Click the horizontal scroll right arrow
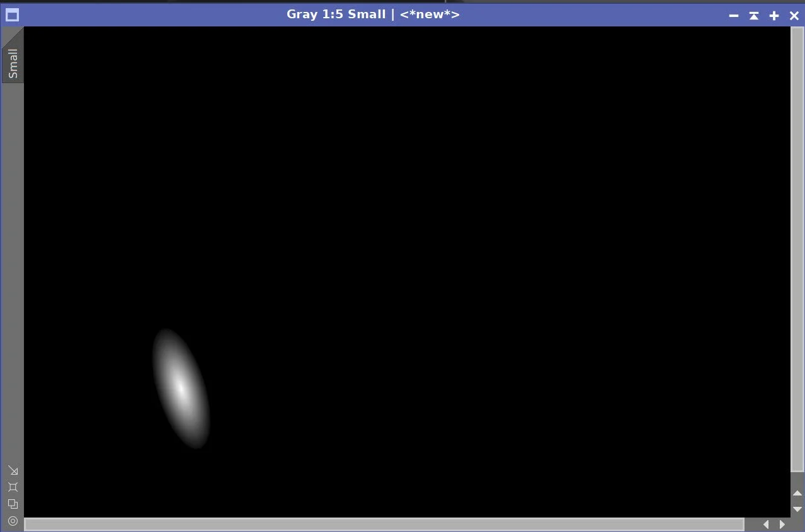Viewport: 805px width, 532px height. (x=782, y=524)
